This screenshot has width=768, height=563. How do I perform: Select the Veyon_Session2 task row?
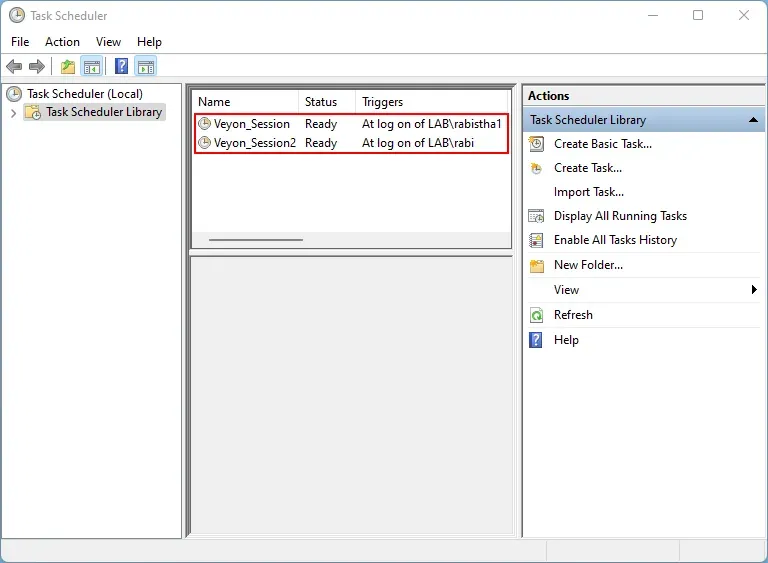351,143
